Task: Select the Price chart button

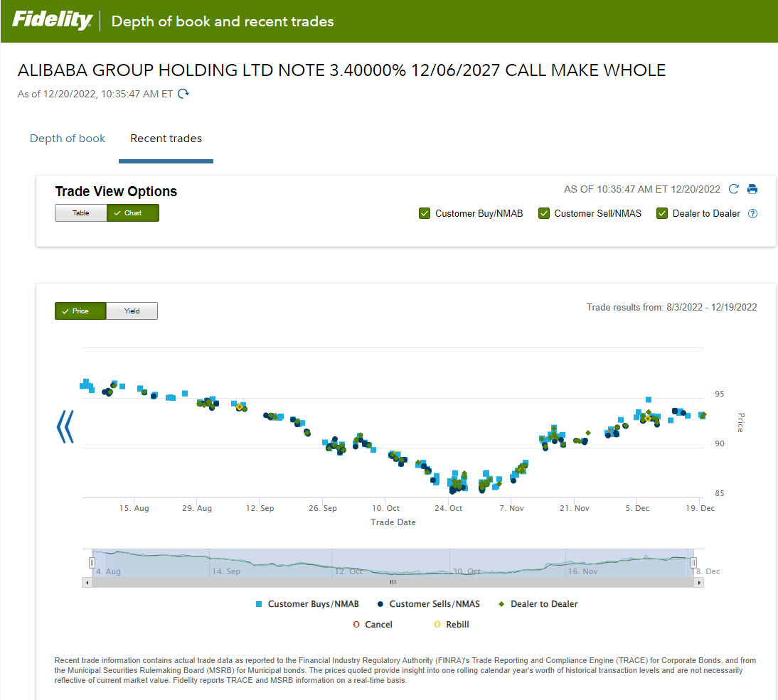Action: [80, 311]
